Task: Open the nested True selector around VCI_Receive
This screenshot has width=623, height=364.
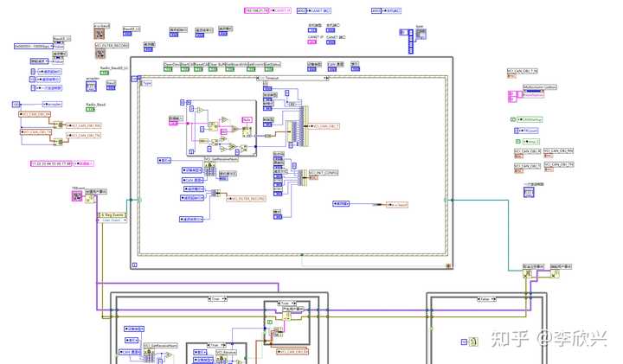Action: point(216,345)
